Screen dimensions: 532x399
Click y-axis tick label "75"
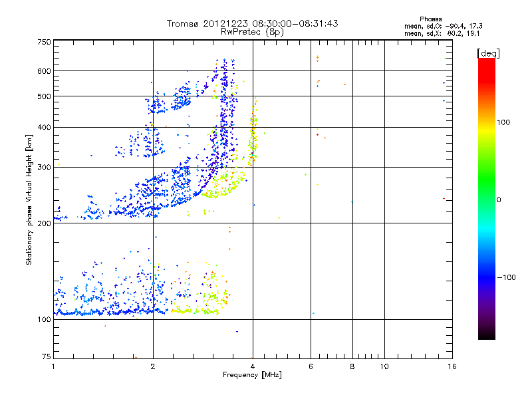(47, 356)
